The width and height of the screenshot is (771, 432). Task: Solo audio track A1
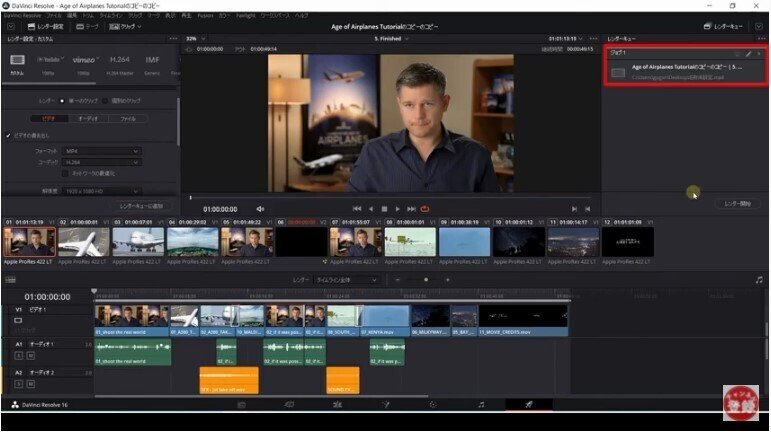click(x=19, y=355)
